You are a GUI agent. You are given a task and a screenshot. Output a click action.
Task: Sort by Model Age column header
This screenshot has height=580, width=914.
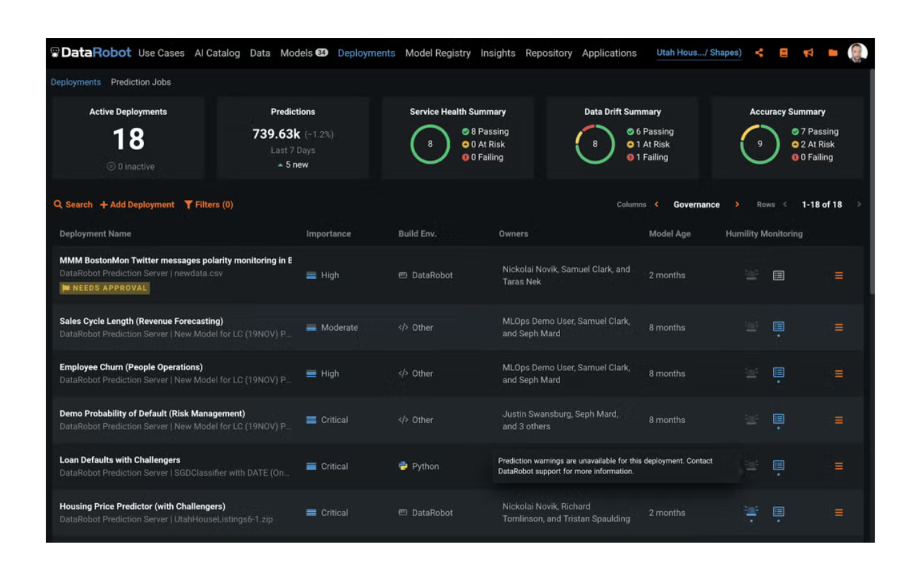point(670,234)
